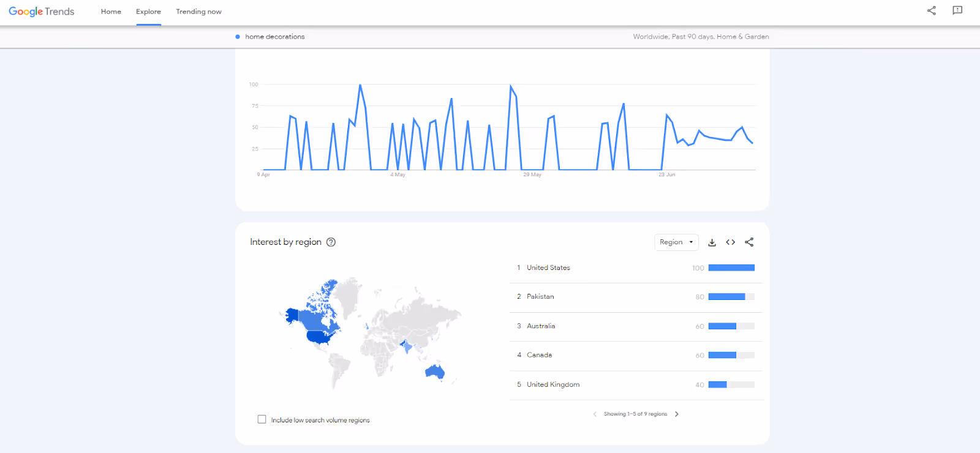This screenshot has height=453, width=980.
Task: Click the 4 May label on chart axis
Action: point(398,174)
